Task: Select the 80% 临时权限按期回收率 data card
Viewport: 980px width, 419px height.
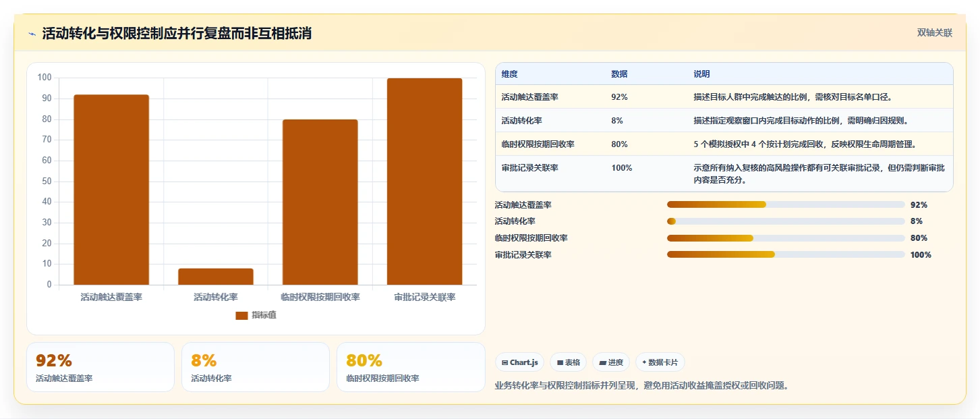Action: click(x=411, y=367)
